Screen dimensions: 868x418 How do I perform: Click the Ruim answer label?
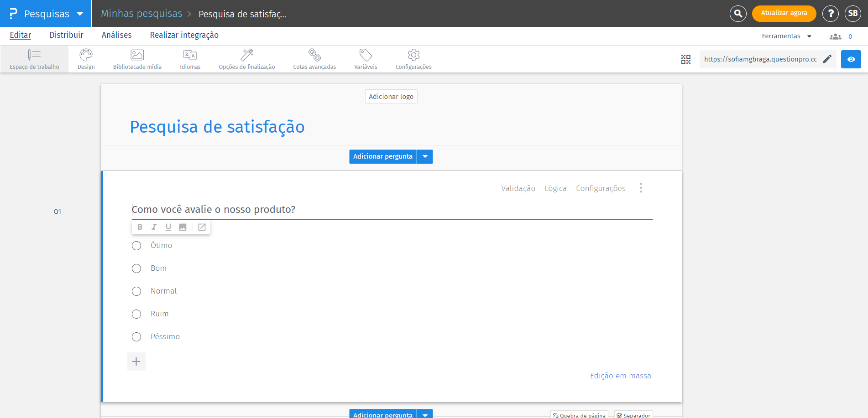(160, 314)
